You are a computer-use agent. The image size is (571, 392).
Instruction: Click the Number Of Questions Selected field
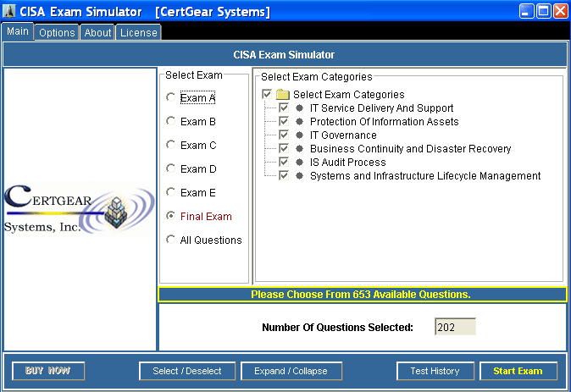455,327
